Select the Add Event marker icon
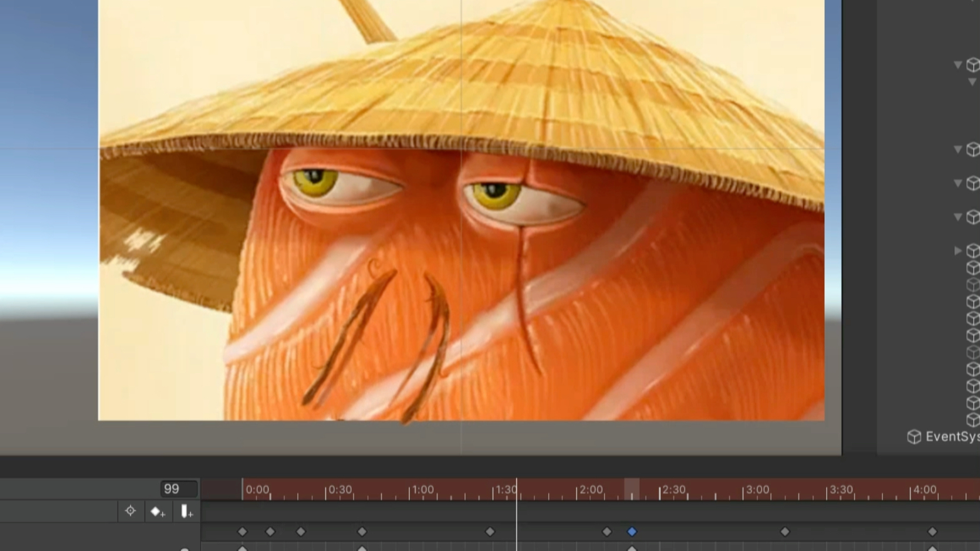 click(x=186, y=511)
